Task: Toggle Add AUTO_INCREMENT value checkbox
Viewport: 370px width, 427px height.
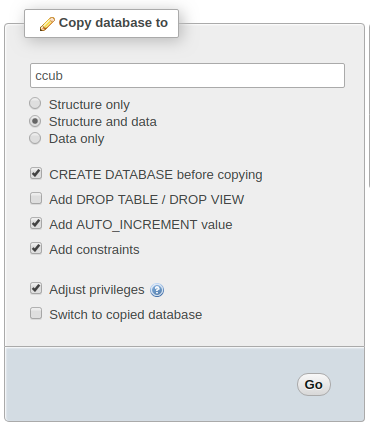Action: (x=36, y=223)
